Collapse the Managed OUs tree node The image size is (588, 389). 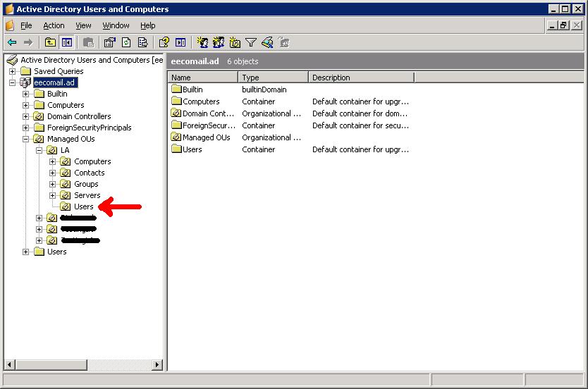click(26, 139)
